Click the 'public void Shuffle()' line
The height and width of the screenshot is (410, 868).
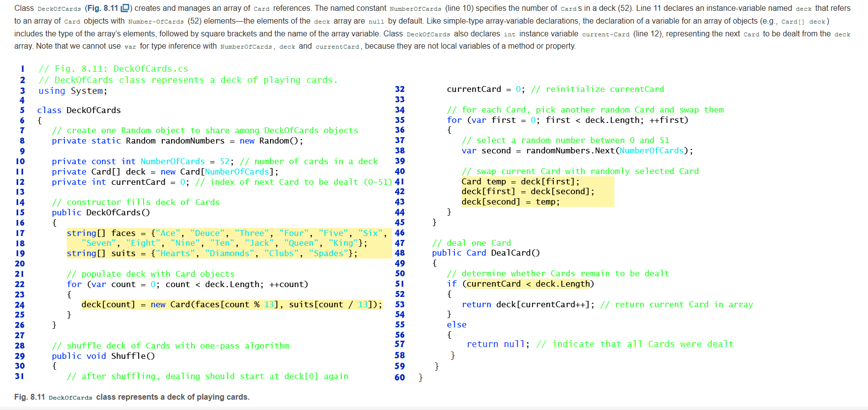(103, 356)
